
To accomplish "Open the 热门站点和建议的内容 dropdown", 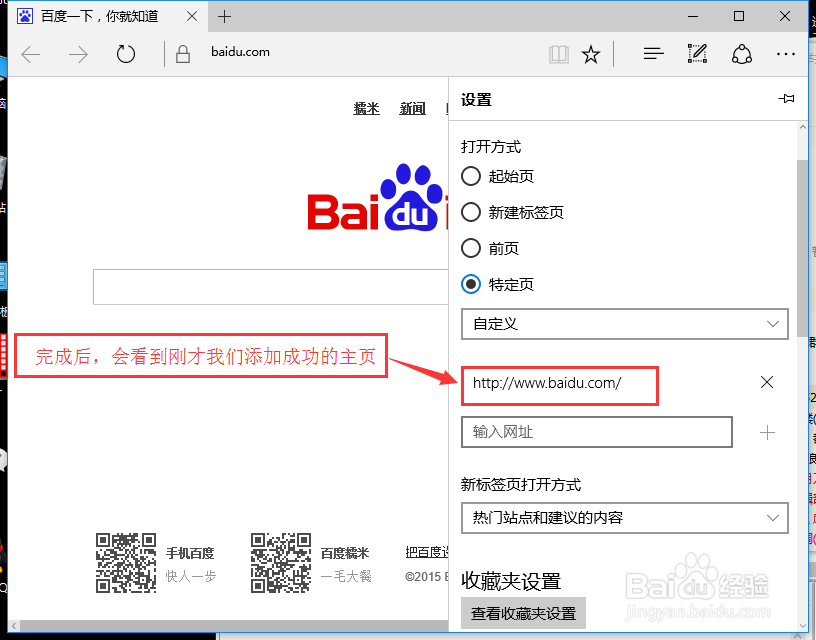I will 624,518.
